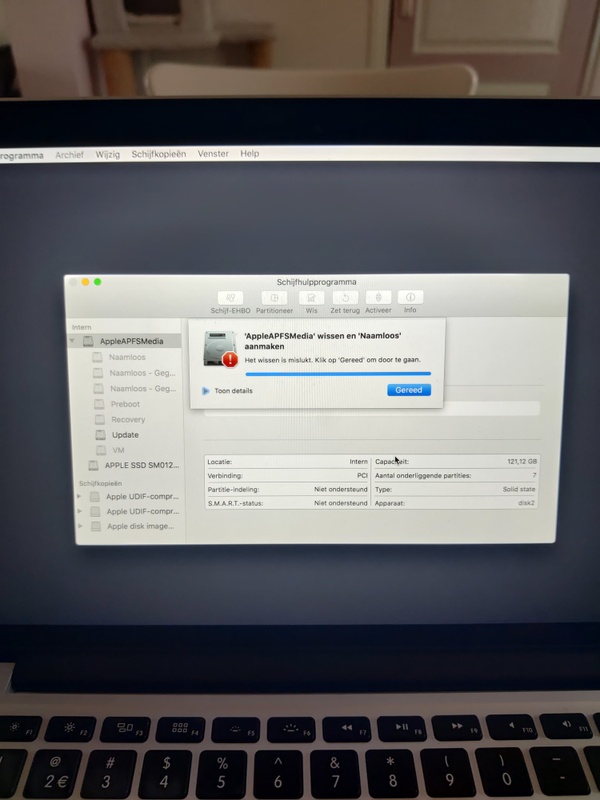Click the Partitioneer toolbar icon
Image resolution: width=600 pixels, height=800 pixels.
tap(274, 297)
